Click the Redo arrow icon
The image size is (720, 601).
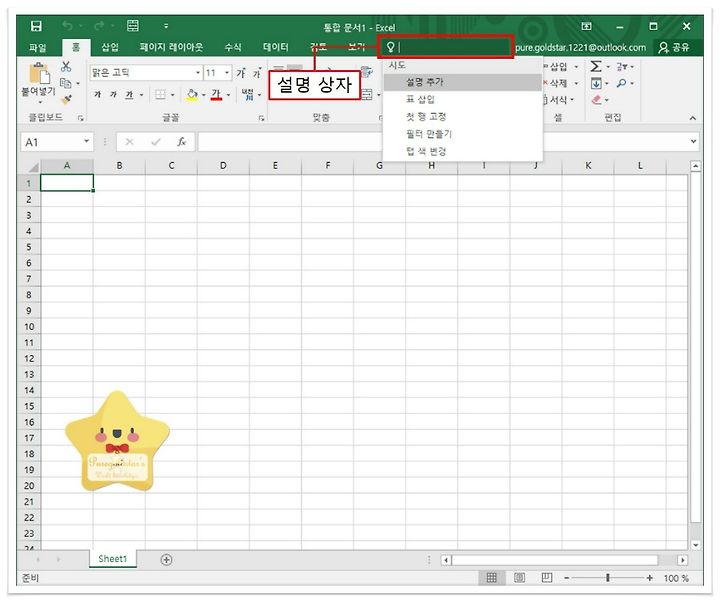[x=98, y=26]
